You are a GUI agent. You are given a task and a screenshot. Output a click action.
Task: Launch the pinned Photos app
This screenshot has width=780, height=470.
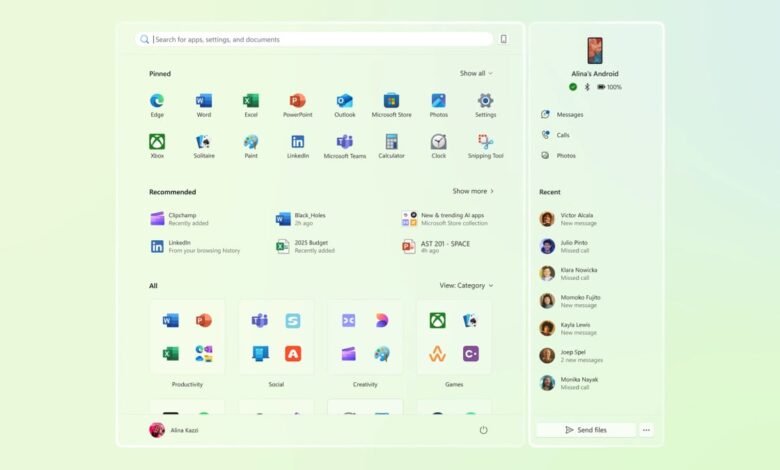(x=438, y=104)
